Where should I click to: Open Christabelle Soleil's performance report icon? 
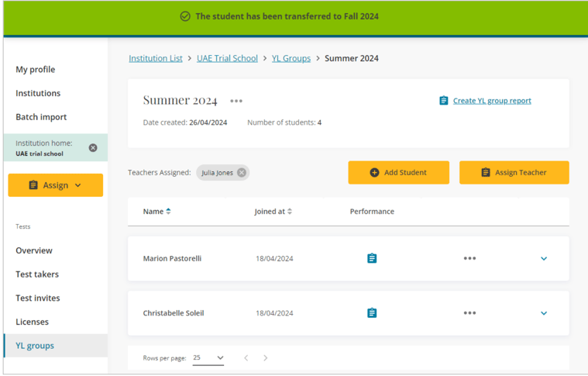click(x=372, y=313)
